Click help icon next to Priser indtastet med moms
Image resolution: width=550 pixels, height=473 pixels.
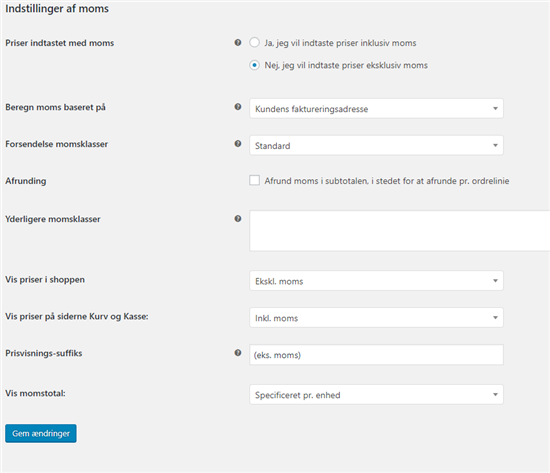[238, 42]
